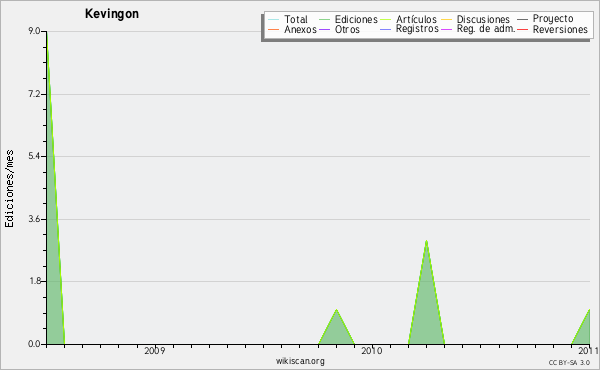This screenshot has height=370, width=600.
Task: Click the y-axis label 1.8
Action: 34,282
